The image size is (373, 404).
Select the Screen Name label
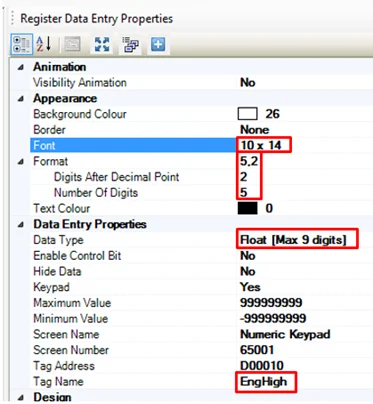coord(66,334)
